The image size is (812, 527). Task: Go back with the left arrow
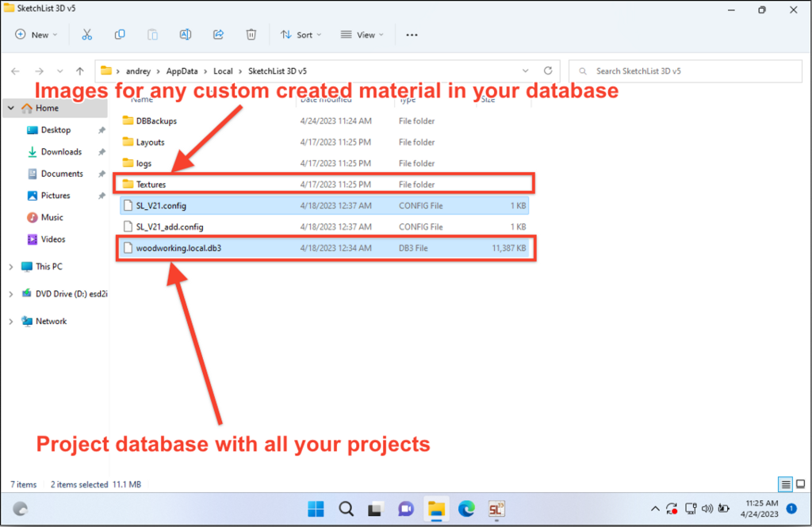pyautogui.click(x=16, y=71)
